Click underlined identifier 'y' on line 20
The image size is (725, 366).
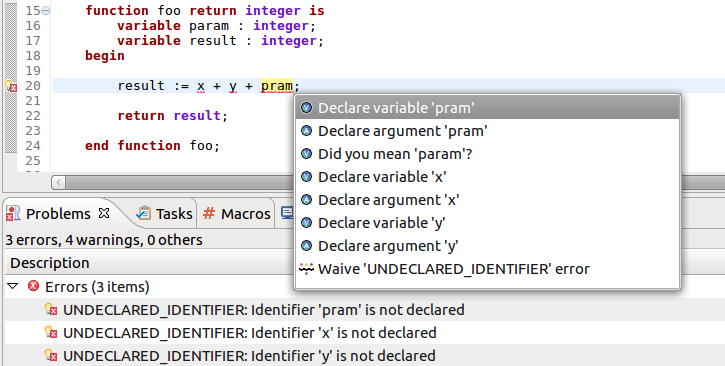coord(233,86)
